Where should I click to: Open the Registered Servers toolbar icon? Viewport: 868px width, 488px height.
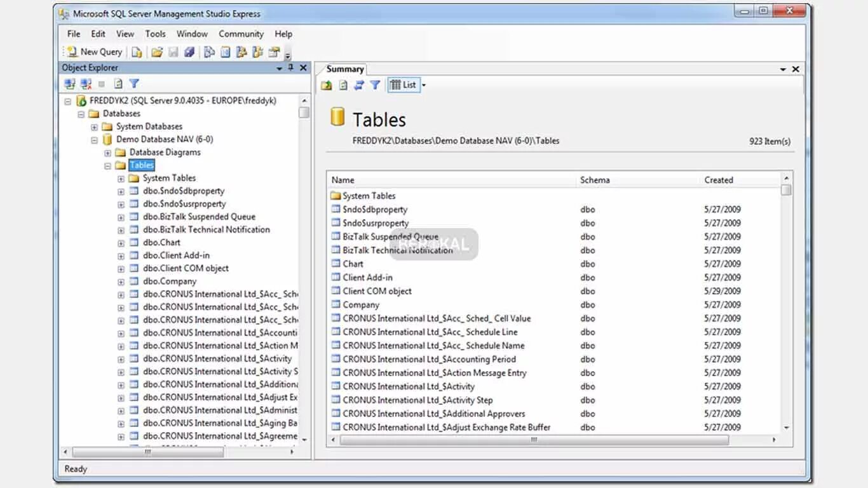pos(209,52)
